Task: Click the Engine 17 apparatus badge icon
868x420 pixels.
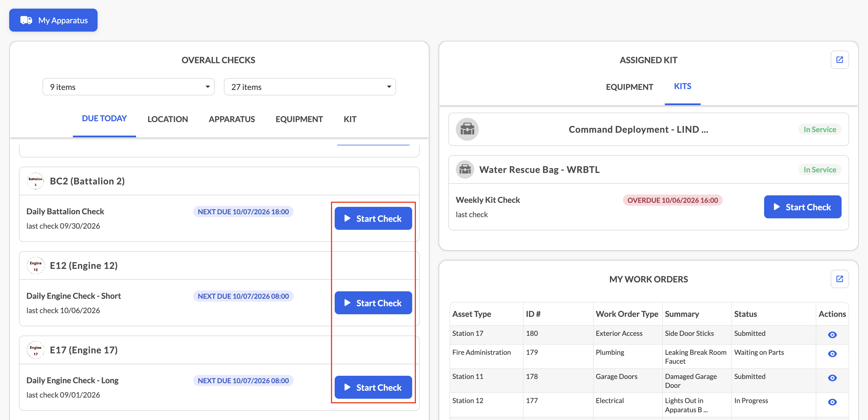Action: [35, 350]
